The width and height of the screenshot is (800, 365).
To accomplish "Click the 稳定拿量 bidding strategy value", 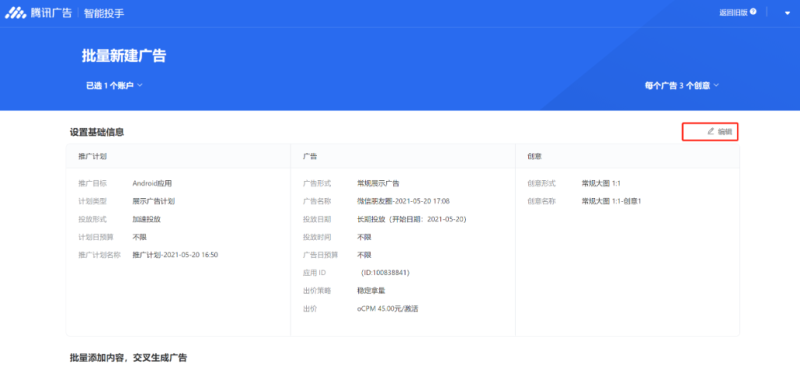I will [x=371, y=290].
